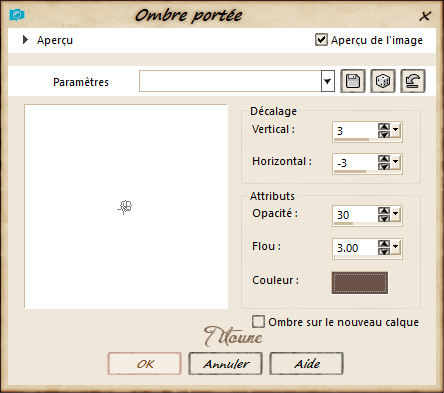Click the Aperçu label text
Screen dimensions: 444x393
(x=55, y=40)
